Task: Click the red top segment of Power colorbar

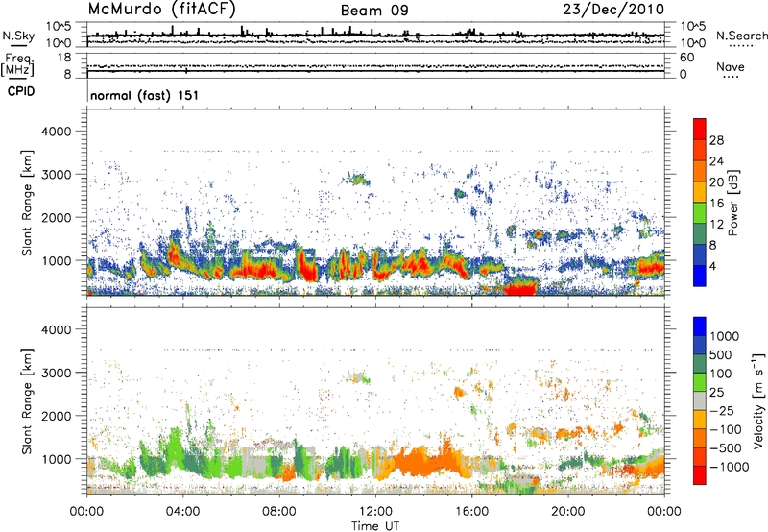Action: click(700, 129)
